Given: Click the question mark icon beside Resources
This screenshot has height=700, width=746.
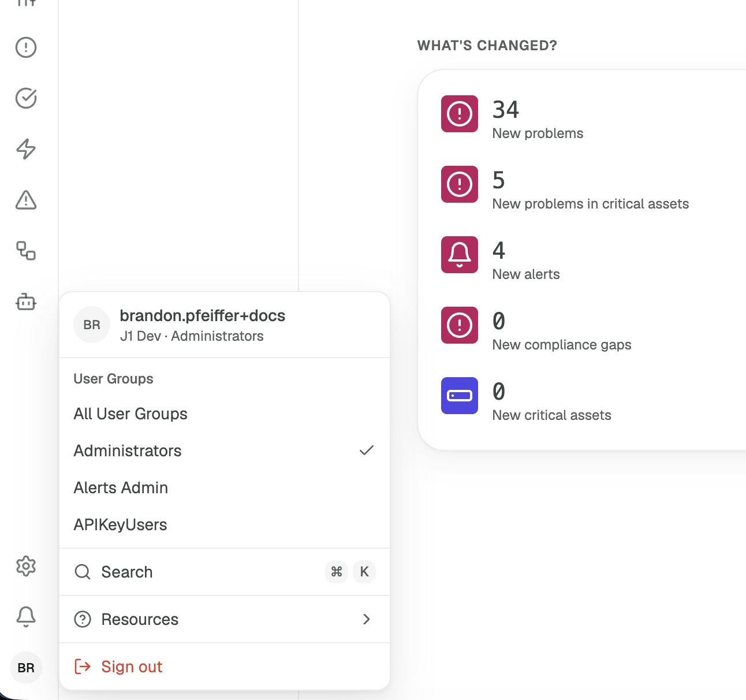Looking at the screenshot, I should 83,619.
